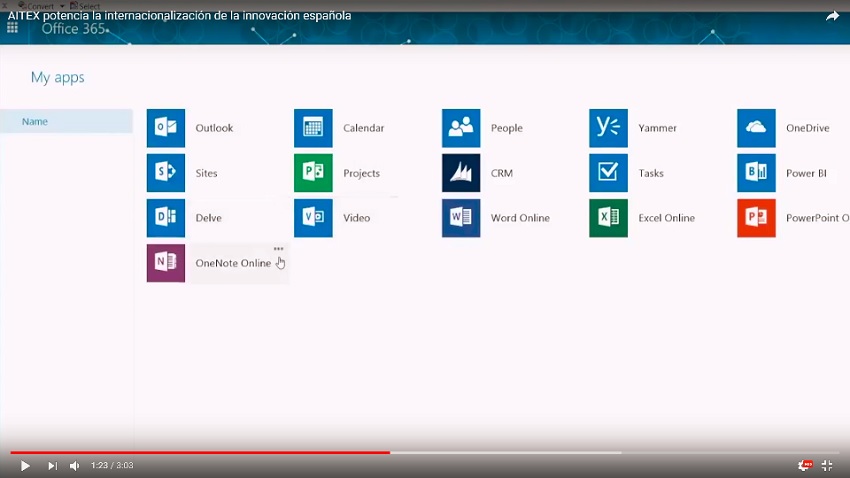
Task: Click the Tasks label
Action: pos(651,173)
